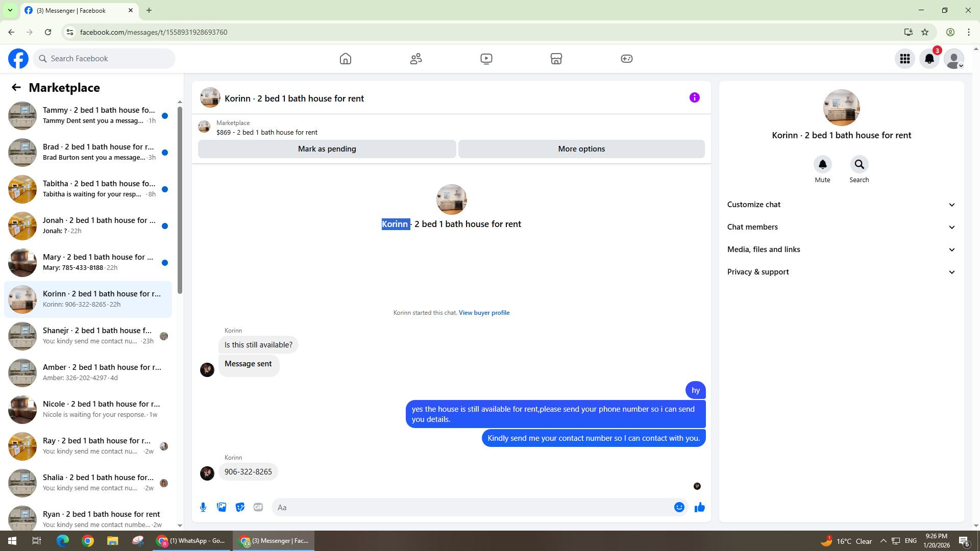The height and width of the screenshot is (551, 980).
Task: Search in conversation using magnifier icon
Action: (x=859, y=164)
